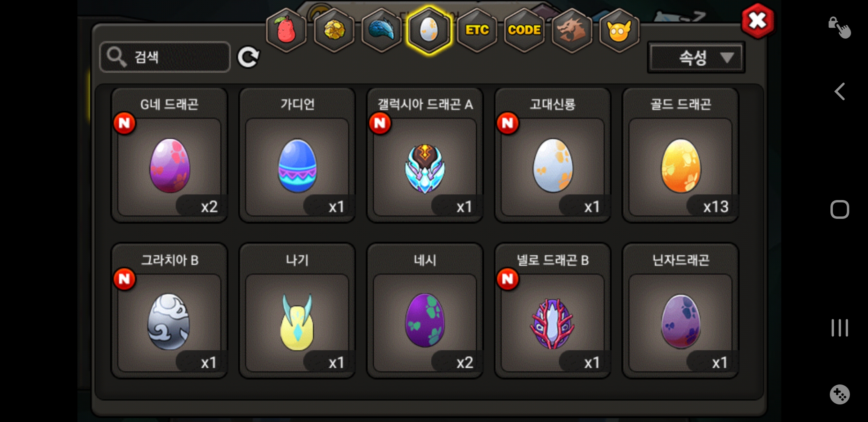Select the 가디언 blue egg
The height and width of the screenshot is (422, 868).
coord(297,155)
